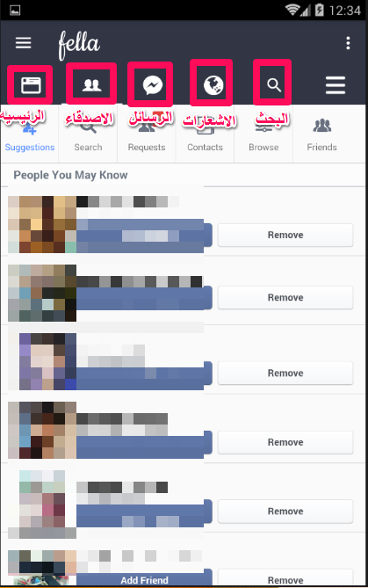Open the three-dot overflow menu
This screenshot has width=368, height=588.
click(x=348, y=43)
